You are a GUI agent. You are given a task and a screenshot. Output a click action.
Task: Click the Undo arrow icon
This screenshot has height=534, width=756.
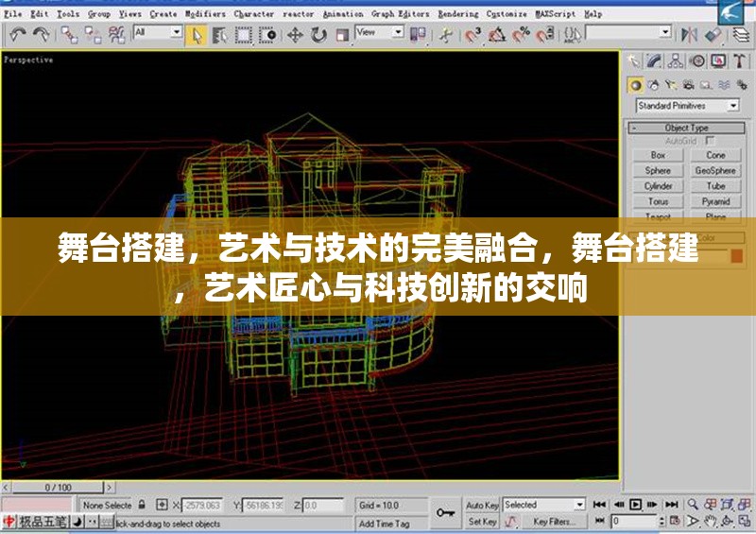click(17, 34)
